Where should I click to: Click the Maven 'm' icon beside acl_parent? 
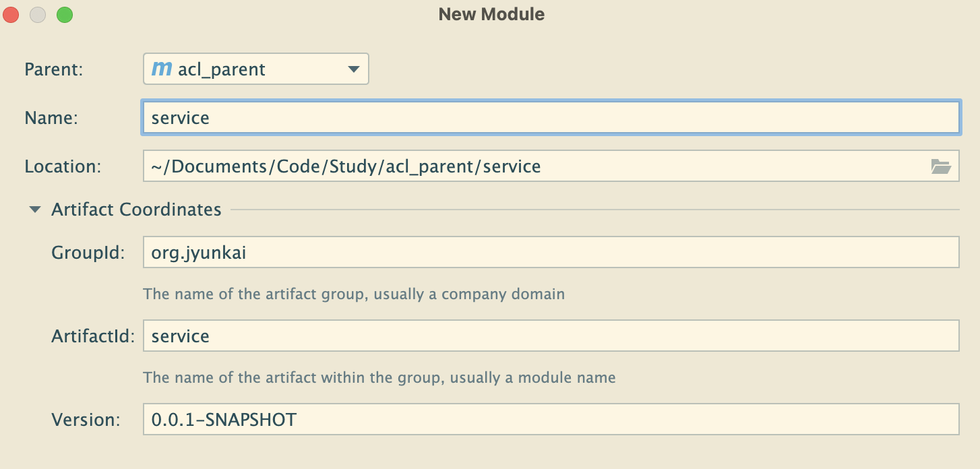pos(162,69)
